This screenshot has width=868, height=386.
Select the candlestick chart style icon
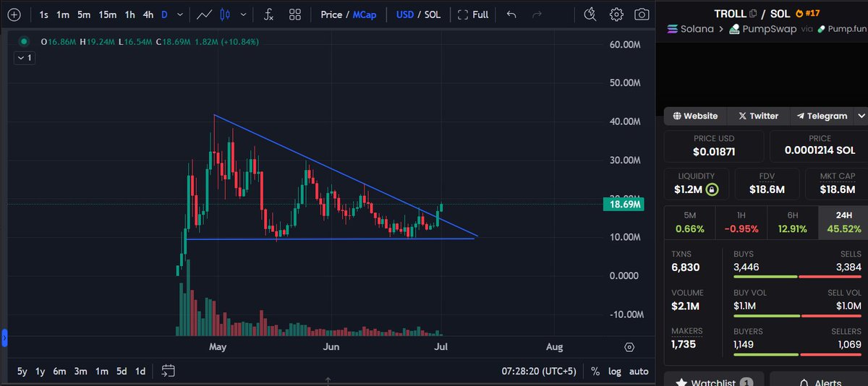pos(224,14)
